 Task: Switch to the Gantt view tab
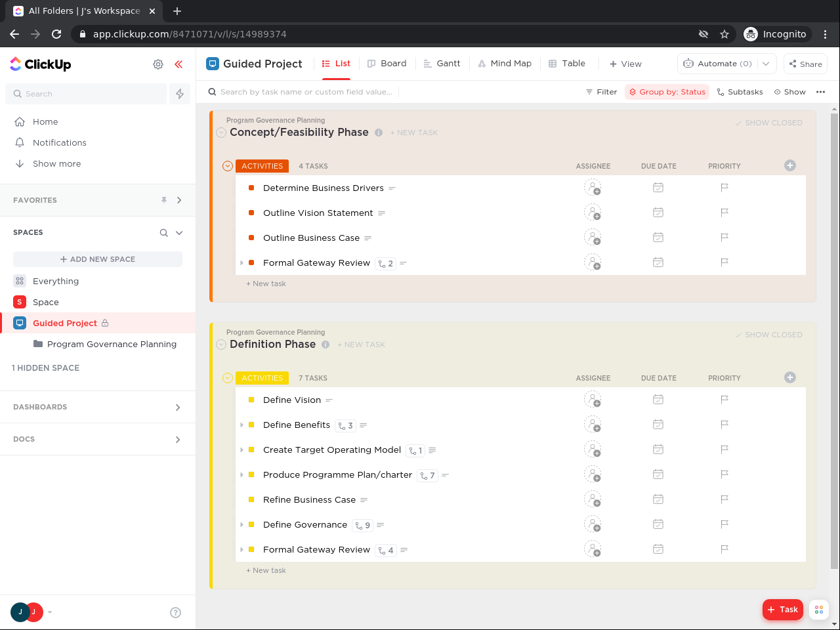(x=442, y=64)
